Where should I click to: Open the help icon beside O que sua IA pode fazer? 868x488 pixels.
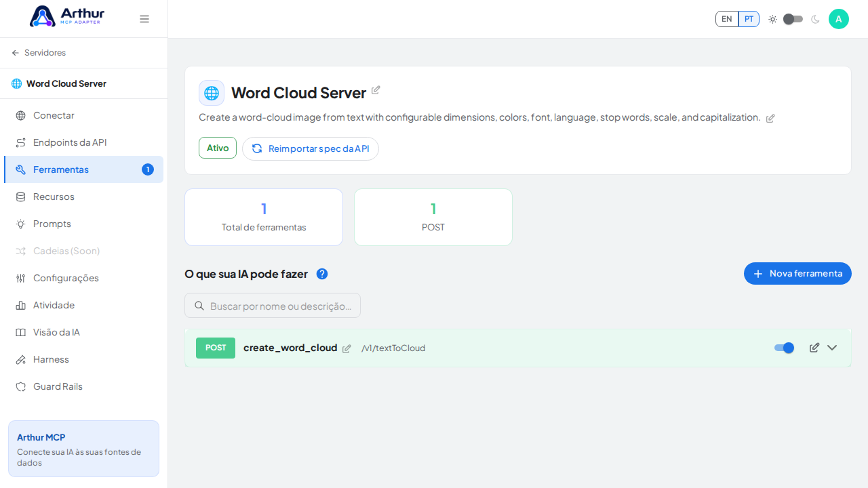(x=322, y=274)
